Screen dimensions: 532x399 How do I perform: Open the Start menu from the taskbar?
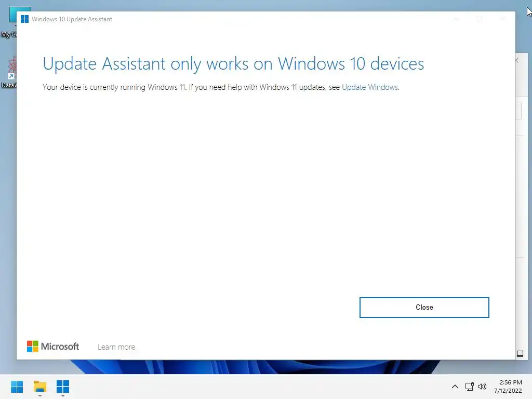(17, 387)
